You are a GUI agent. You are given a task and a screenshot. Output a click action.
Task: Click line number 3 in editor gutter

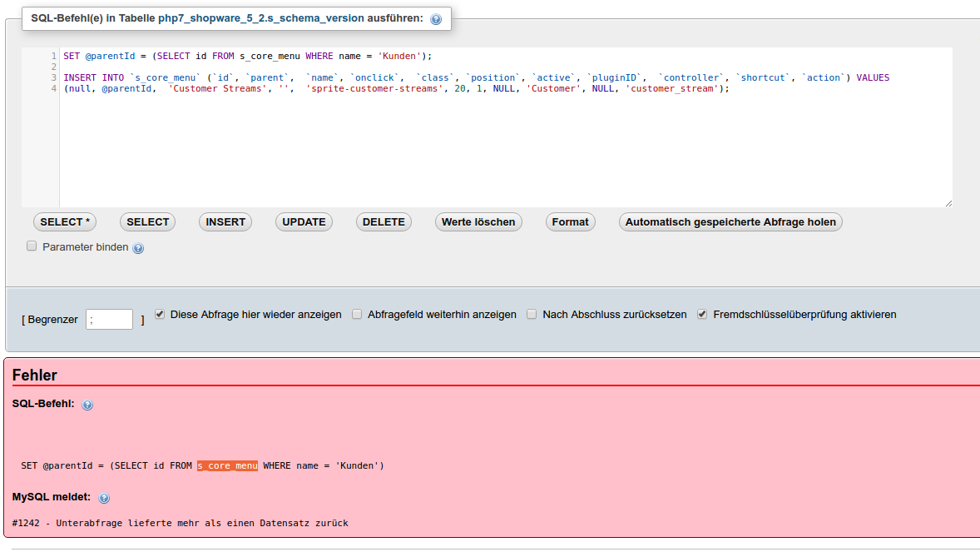(x=54, y=77)
